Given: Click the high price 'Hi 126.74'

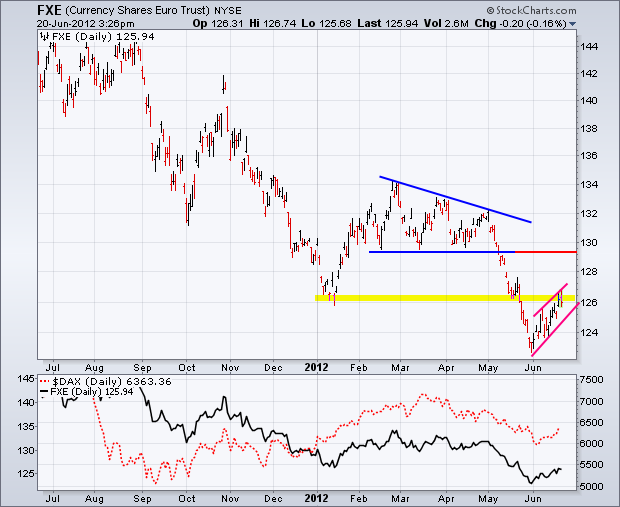Looking at the screenshot, I should pos(272,24).
